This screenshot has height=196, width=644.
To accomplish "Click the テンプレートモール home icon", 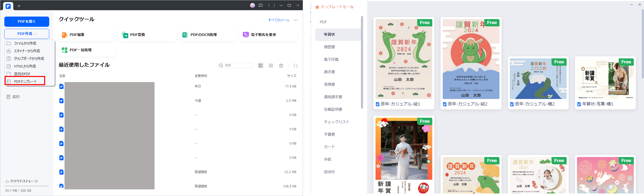I will 317,7.
